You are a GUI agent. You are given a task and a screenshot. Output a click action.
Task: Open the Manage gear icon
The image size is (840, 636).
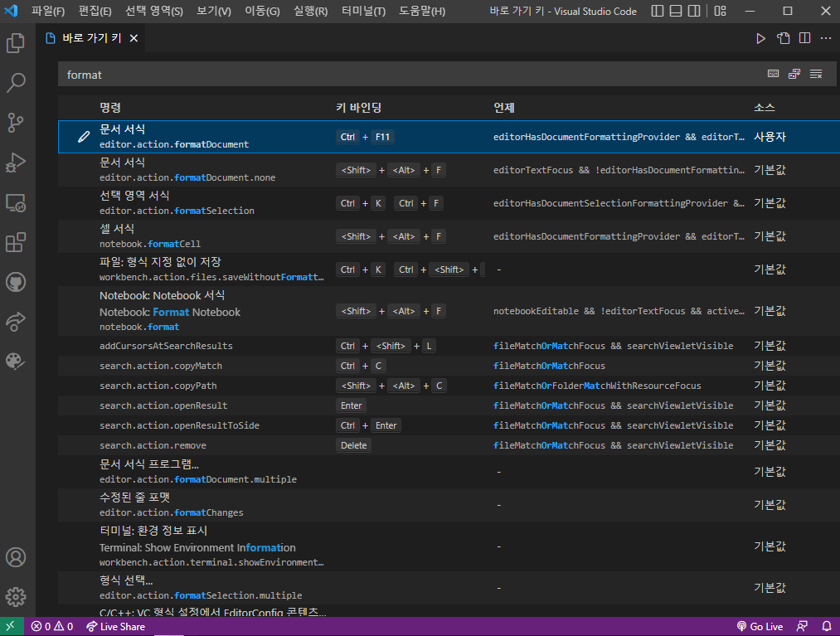coord(16,596)
